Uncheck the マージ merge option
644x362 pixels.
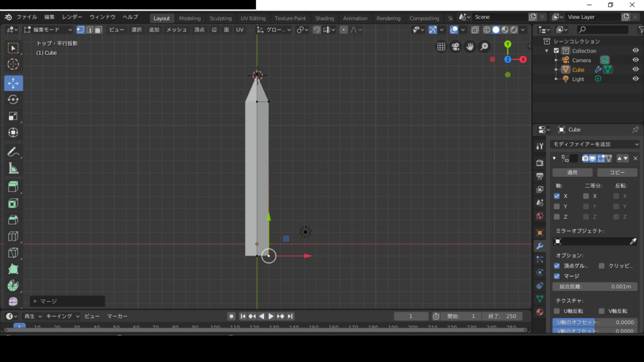(x=557, y=276)
